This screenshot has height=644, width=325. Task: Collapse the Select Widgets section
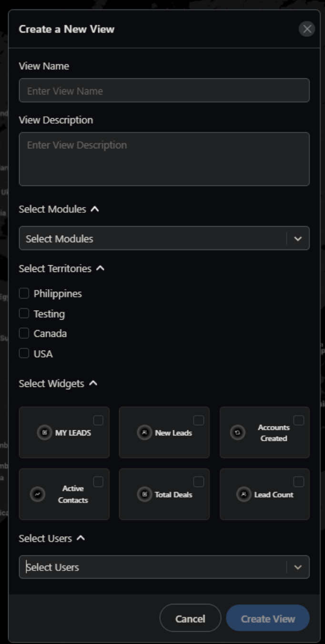click(x=93, y=384)
